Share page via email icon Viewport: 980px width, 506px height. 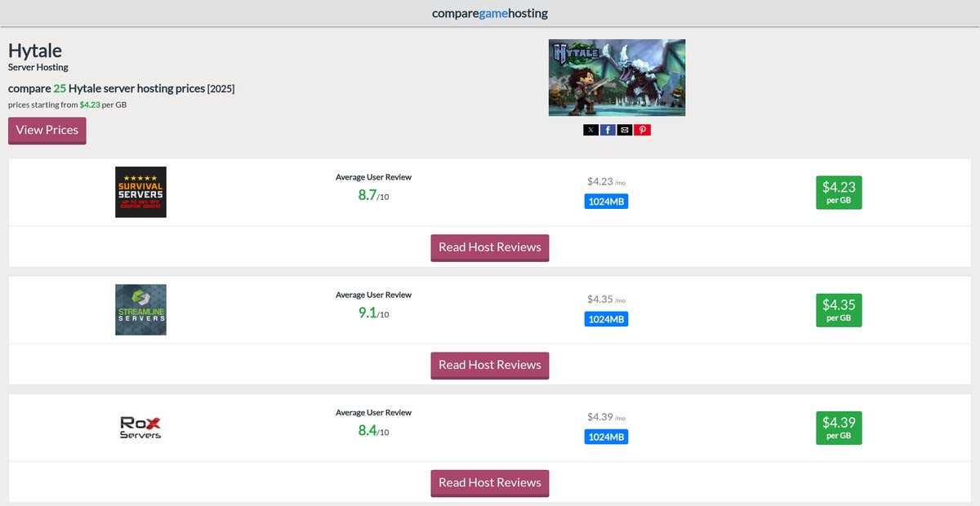625,130
